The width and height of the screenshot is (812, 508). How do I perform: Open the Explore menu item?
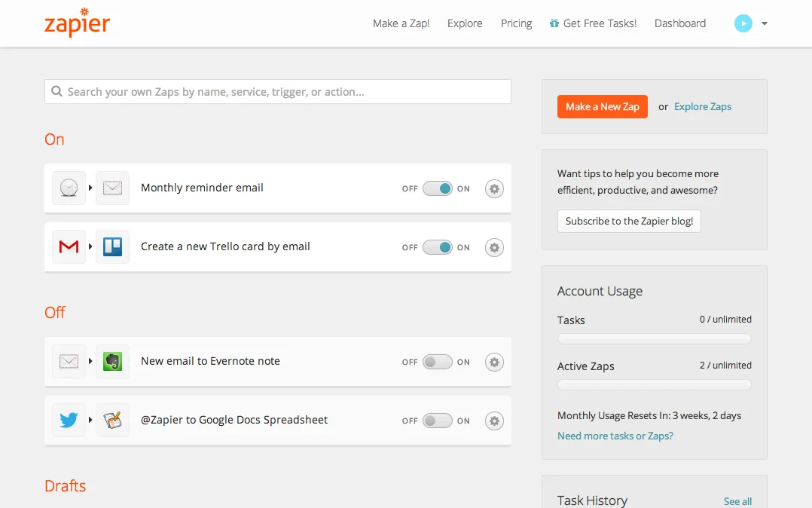pos(465,23)
